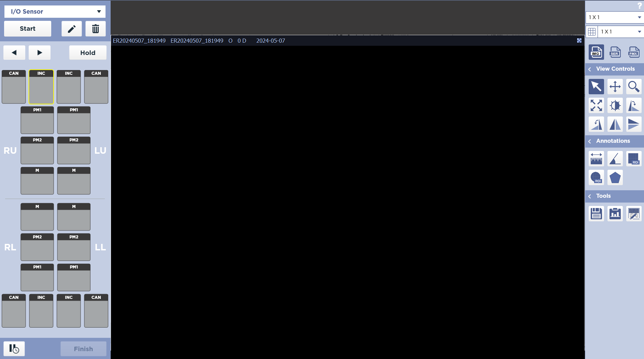Select the magnifier zoom tool
Screen dimensions: 644x359
pyautogui.click(x=633, y=87)
